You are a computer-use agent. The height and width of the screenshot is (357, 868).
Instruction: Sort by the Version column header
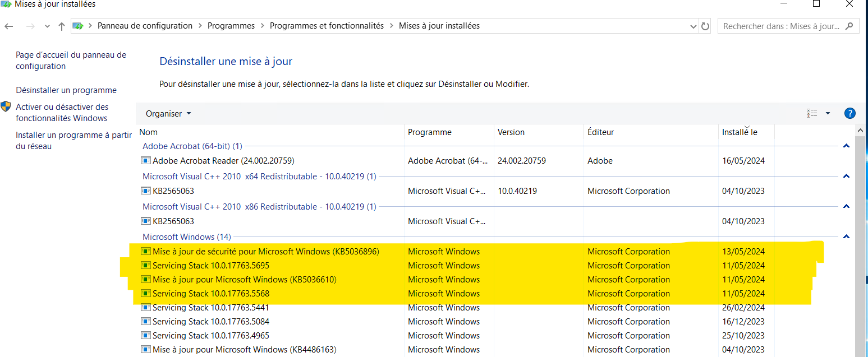coord(539,132)
